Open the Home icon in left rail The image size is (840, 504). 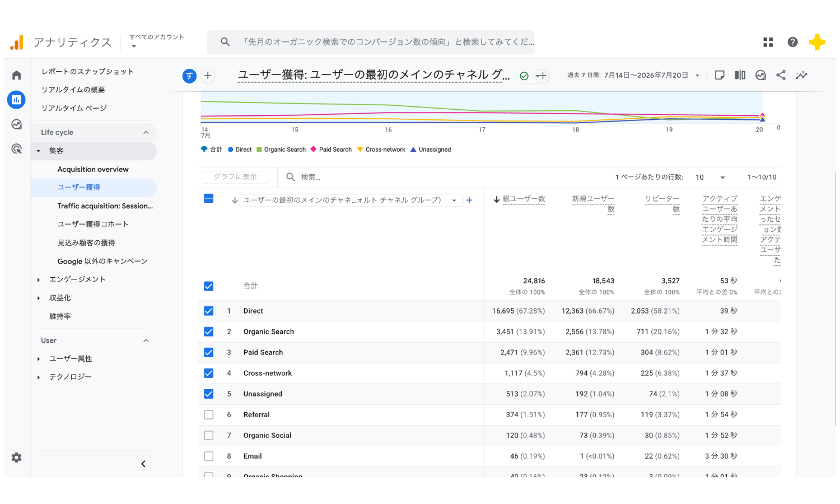17,75
